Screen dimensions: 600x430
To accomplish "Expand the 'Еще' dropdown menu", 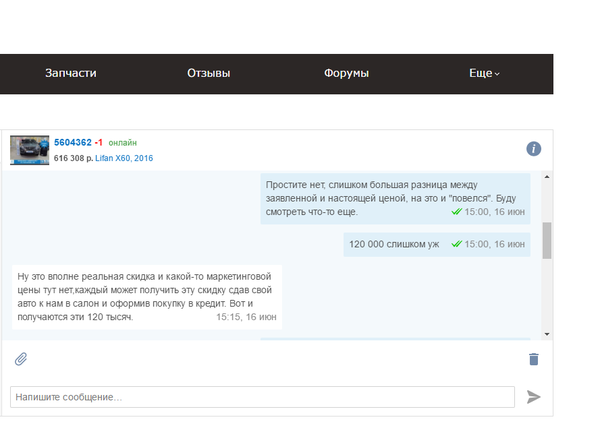I will (484, 74).
